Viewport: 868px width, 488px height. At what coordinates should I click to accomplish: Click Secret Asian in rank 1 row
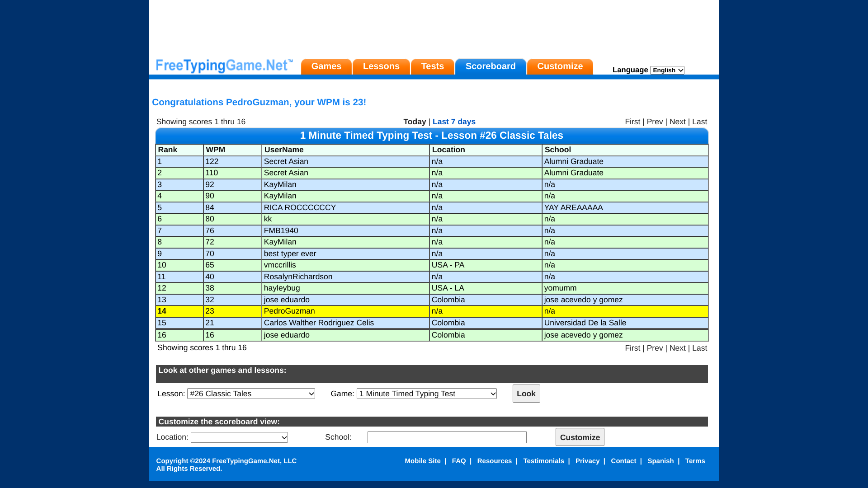coord(286,162)
